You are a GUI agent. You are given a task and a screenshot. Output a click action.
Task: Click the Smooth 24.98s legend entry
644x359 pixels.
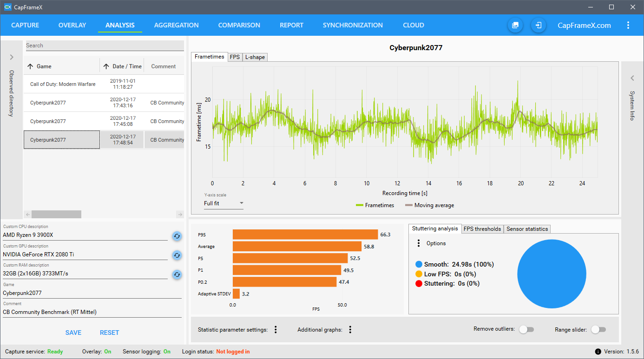click(x=455, y=264)
